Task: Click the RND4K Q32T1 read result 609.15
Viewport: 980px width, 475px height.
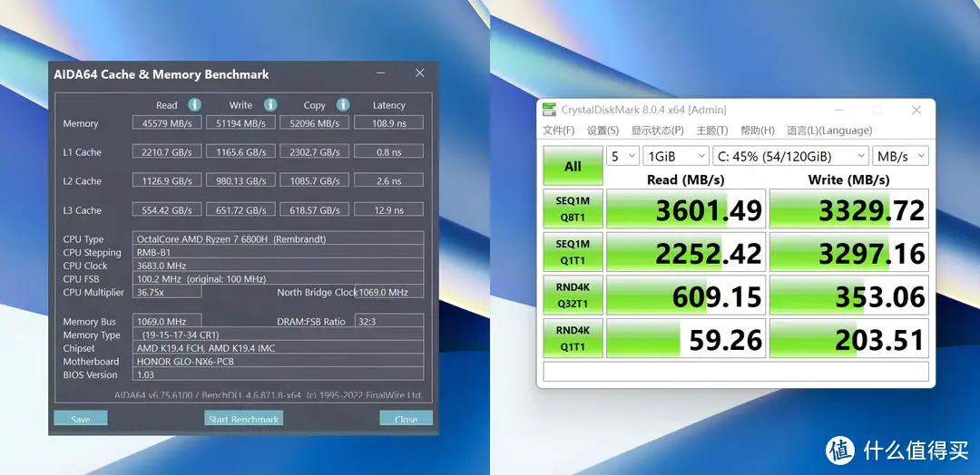Action: pyautogui.click(x=686, y=295)
